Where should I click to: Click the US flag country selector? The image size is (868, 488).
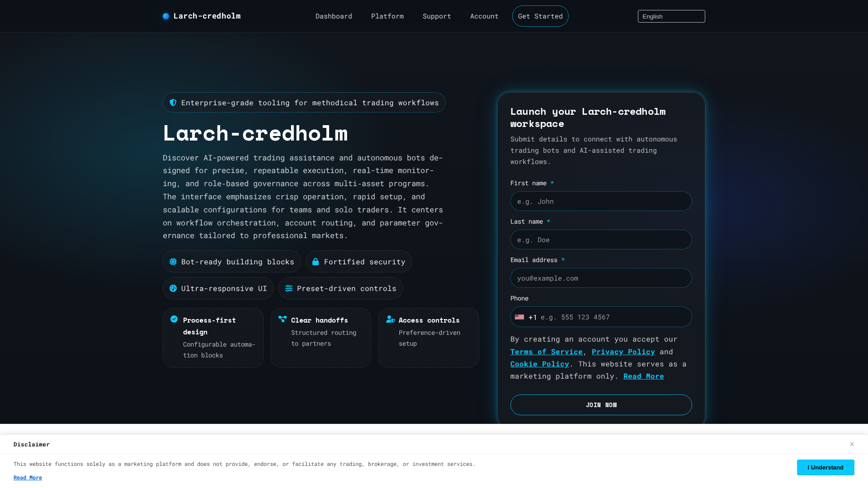(x=519, y=317)
